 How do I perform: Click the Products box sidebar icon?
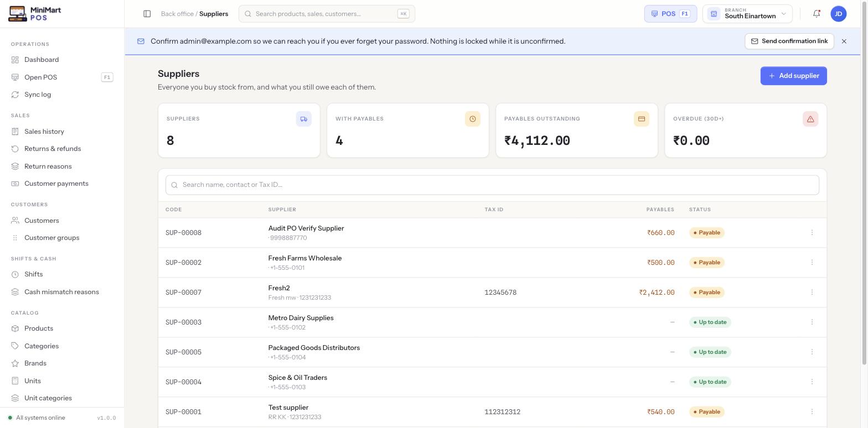tap(15, 328)
